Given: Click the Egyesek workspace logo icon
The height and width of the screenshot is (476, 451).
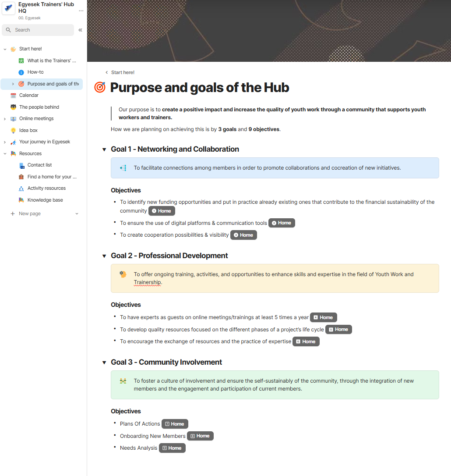Looking at the screenshot, I should click(8, 8).
